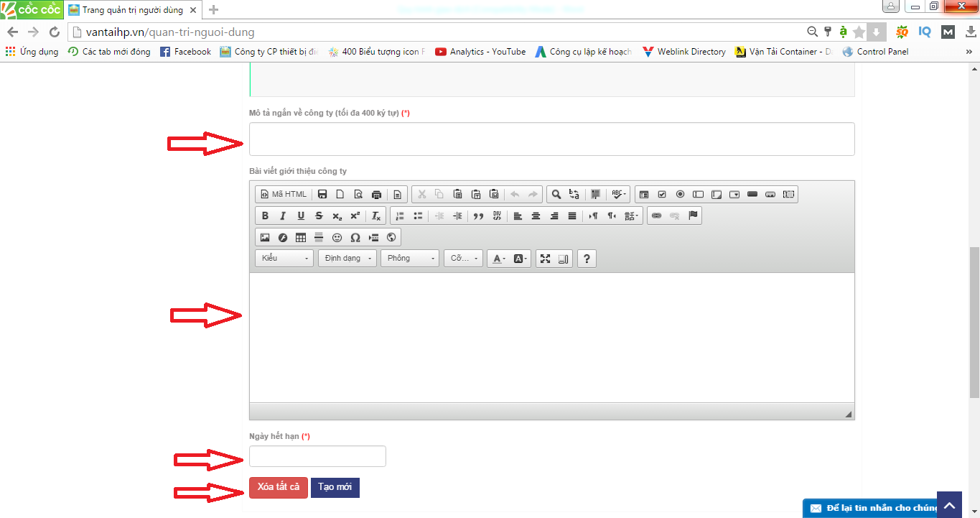Open the background color picker
The width and height of the screenshot is (980, 518).
point(521,259)
